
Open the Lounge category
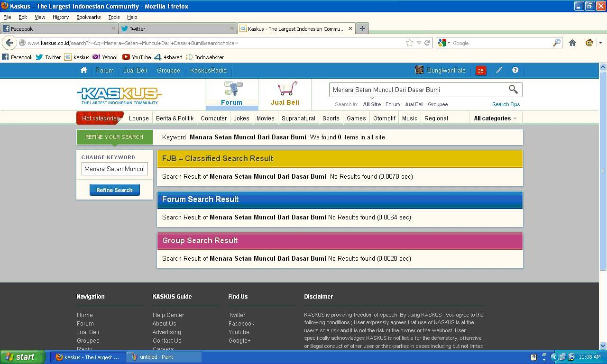[139, 118]
